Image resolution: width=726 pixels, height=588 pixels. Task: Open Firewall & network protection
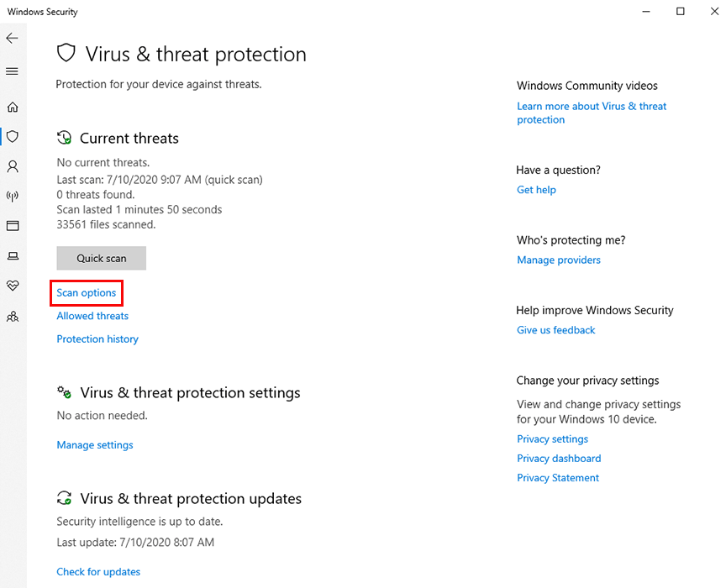(x=12, y=196)
